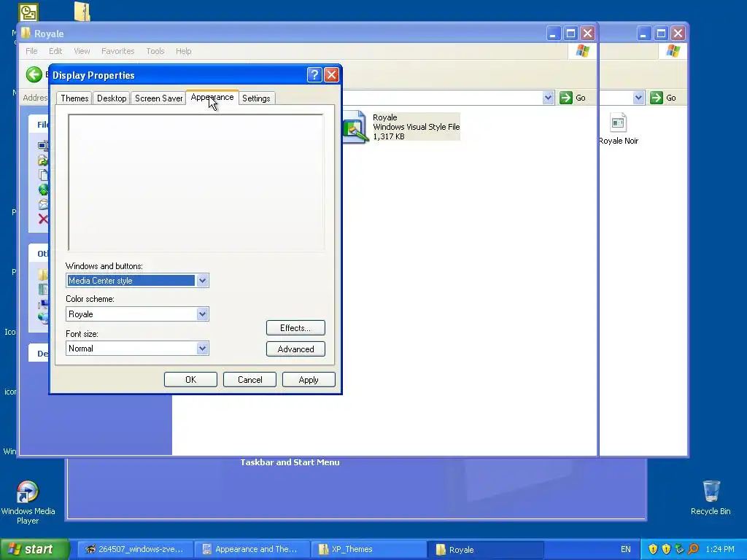Click the Start button
This screenshot has width=747, height=560.
click(x=34, y=549)
